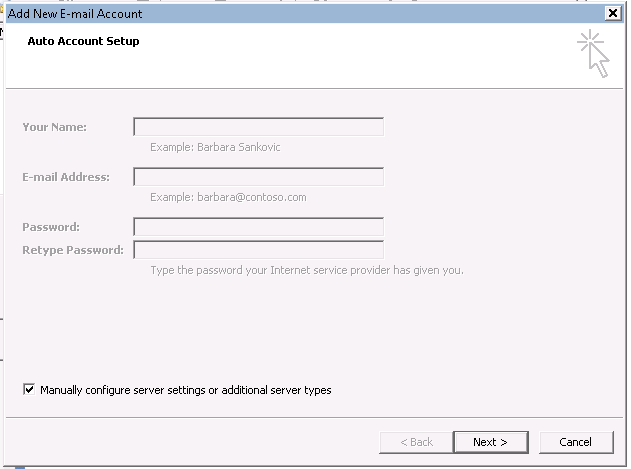Click the 'Auto Account Setup' heading
This screenshot has height=469, width=631.
[x=83, y=41]
